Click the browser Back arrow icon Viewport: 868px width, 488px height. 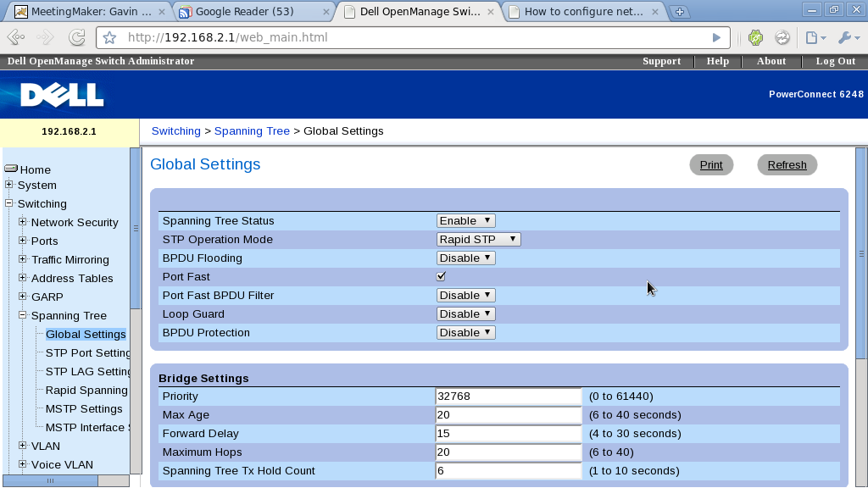(x=17, y=37)
